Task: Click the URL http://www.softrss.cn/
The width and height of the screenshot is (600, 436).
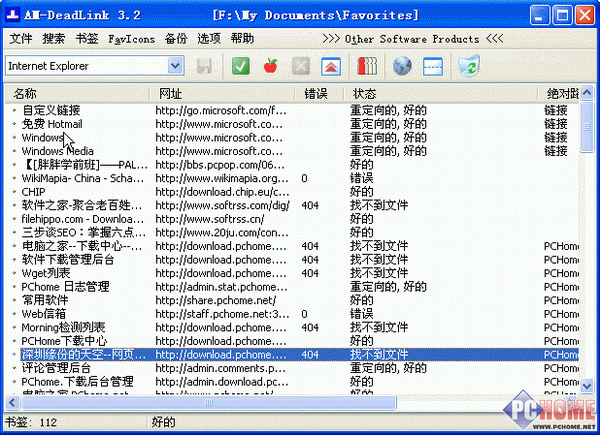Action: [210, 219]
